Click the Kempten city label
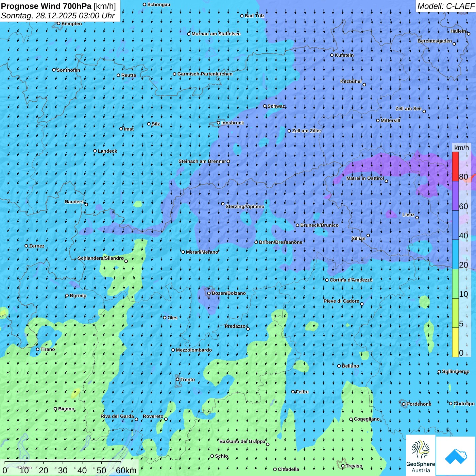This screenshot has height=476, width=476. point(72,23)
